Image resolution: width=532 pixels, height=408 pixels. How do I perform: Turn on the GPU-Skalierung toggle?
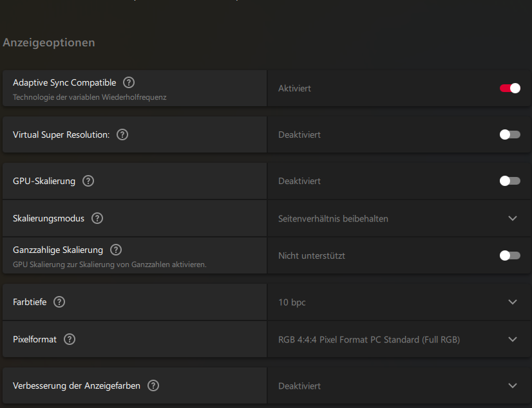point(510,181)
